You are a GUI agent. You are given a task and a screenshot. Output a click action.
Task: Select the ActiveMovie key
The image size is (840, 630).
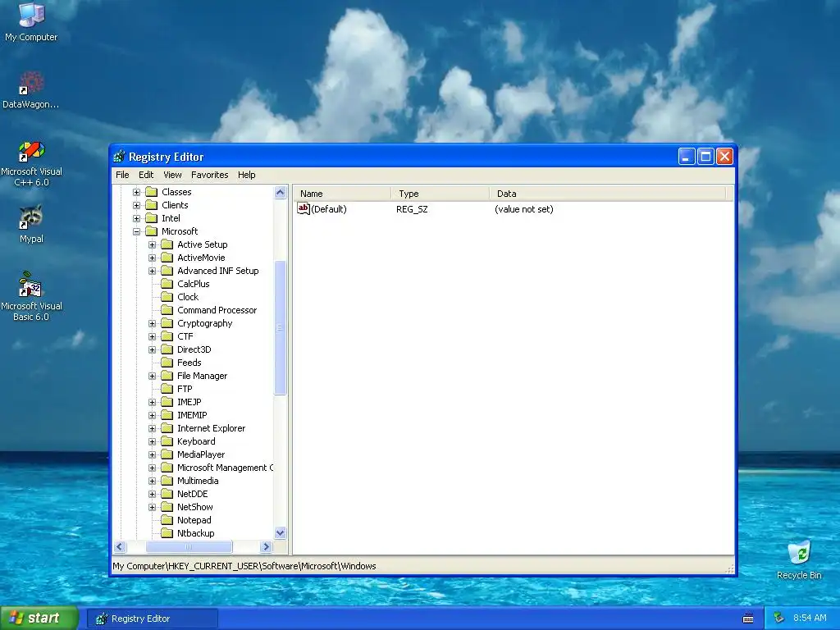point(201,258)
